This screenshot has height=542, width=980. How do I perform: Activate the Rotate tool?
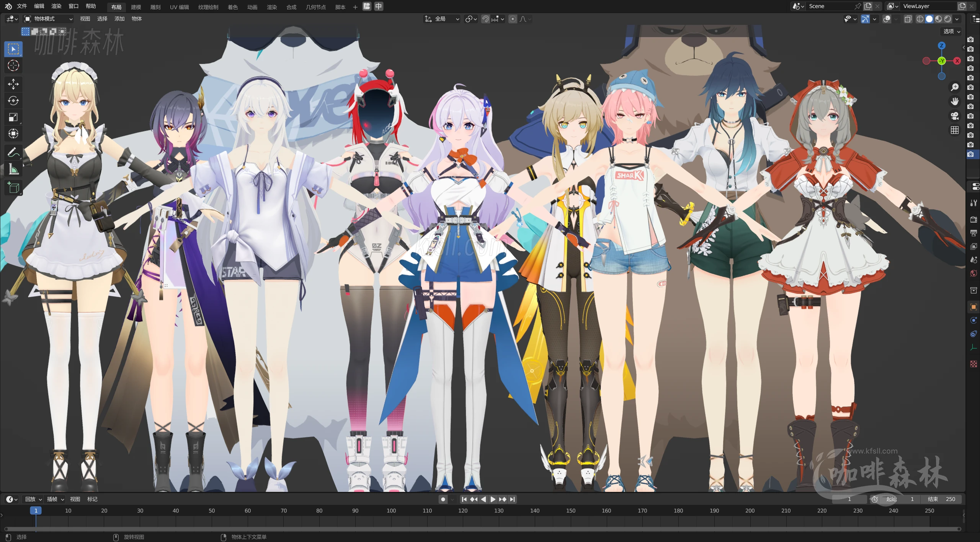13,100
